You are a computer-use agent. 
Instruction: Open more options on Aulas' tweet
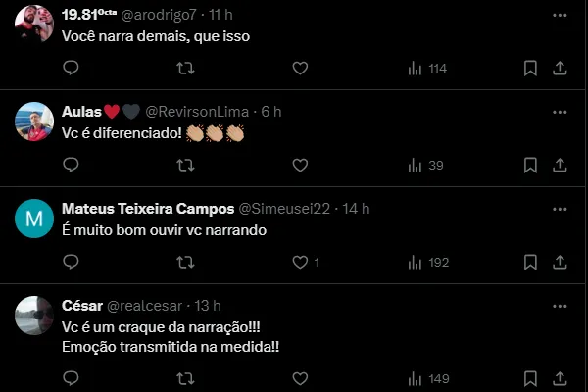click(x=560, y=112)
